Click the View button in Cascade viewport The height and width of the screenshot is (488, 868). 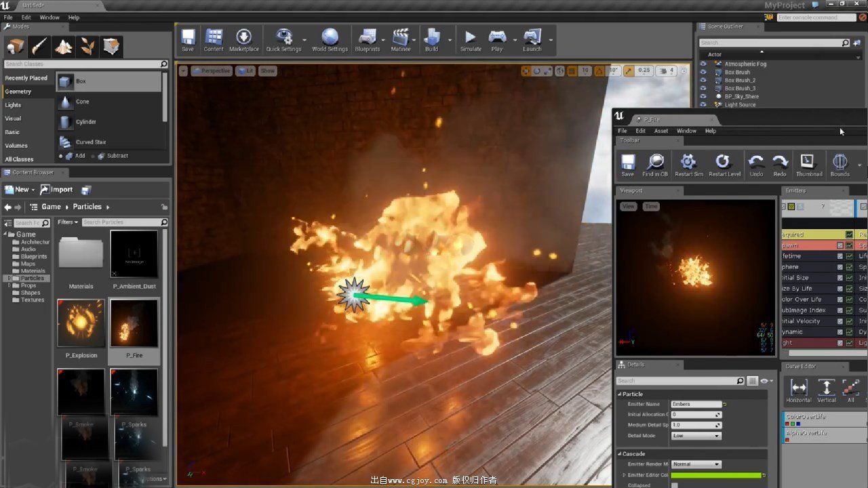[x=629, y=206]
